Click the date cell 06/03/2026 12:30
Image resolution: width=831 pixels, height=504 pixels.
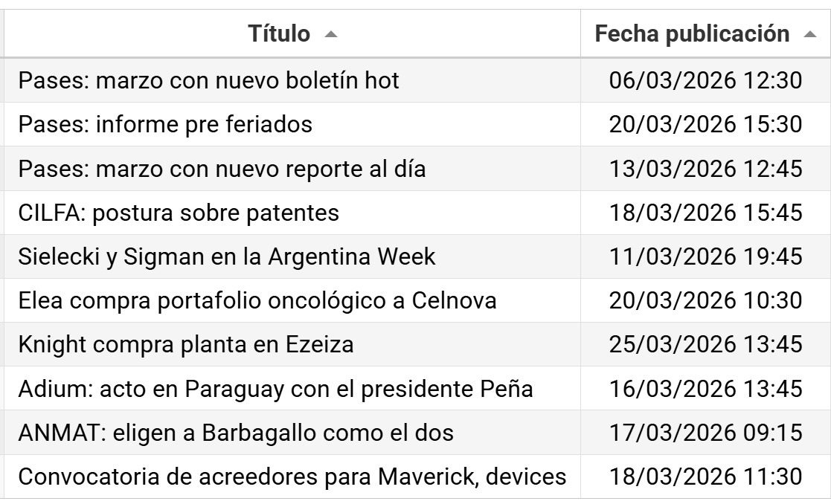click(705, 80)
